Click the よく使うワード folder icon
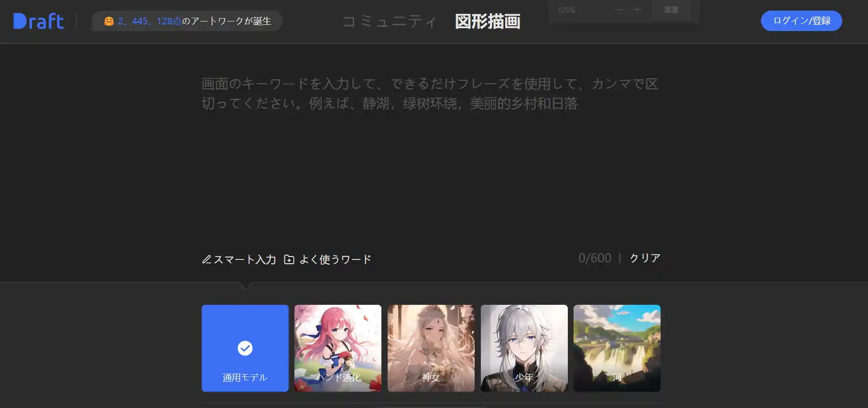868x408 pixels. click(x=289, y=259)
